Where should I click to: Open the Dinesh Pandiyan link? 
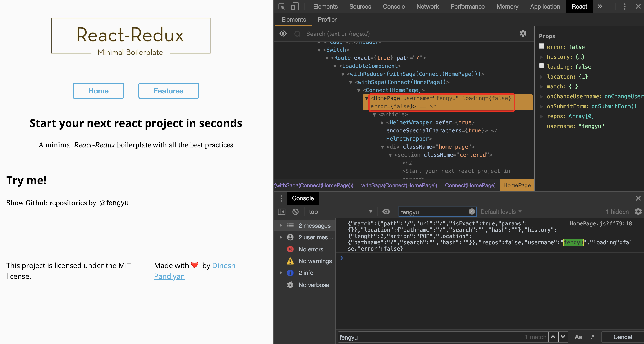click(x=224, y=265)
